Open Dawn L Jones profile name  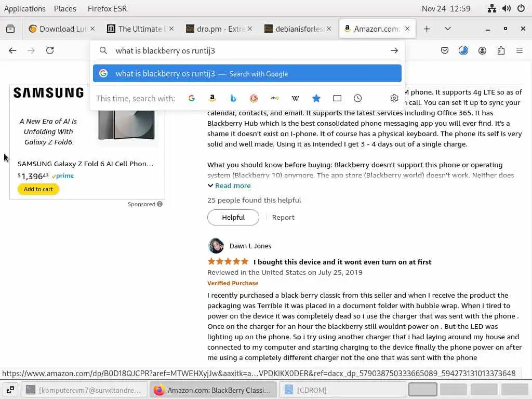pos(250,246)
